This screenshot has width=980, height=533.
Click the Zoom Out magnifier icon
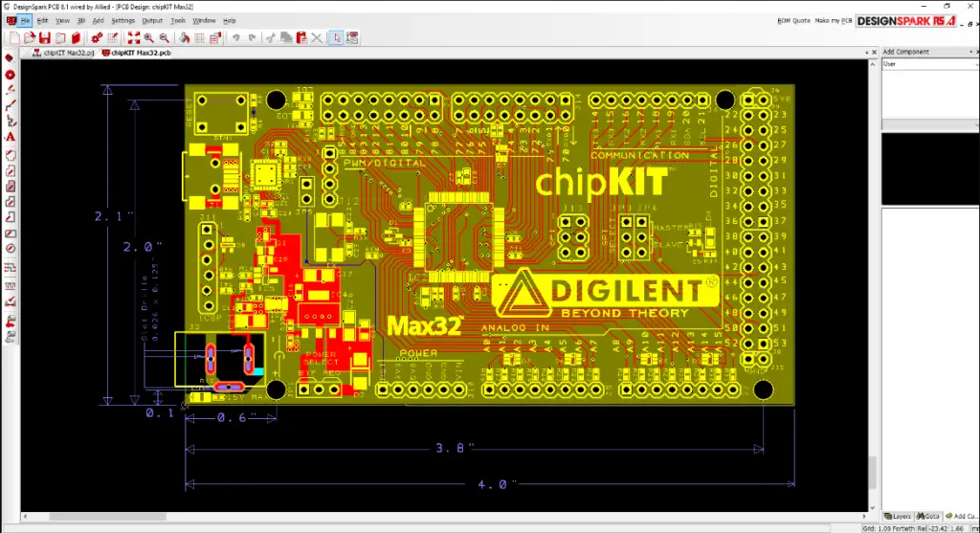click(x=164, y=38)
